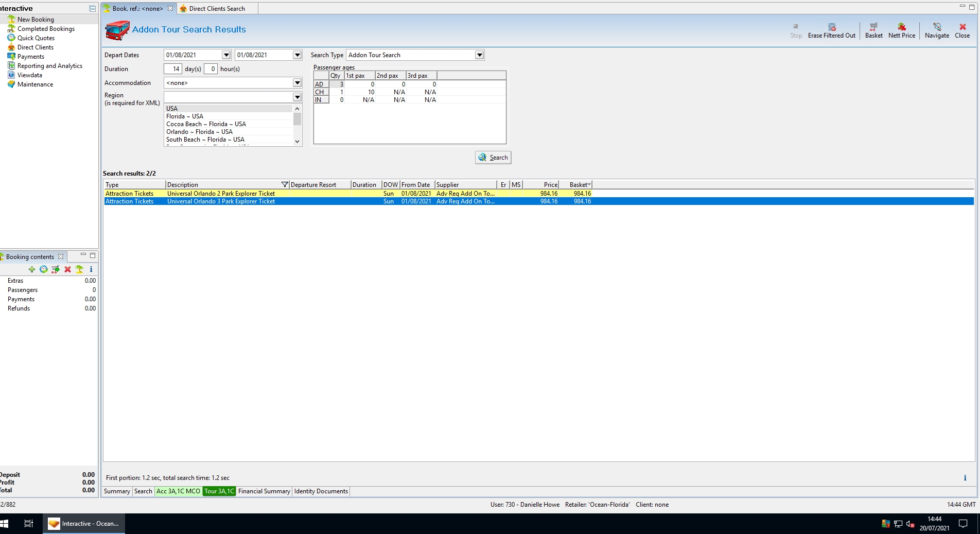Select the Universal Orlando 2 Park Explorer Ticket row
980x534 pixels.
click(x=538, y=194)
